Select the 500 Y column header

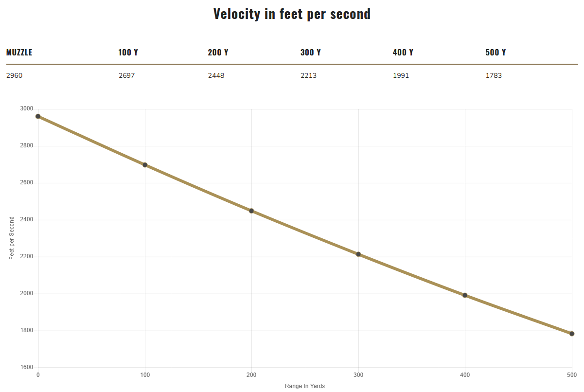pos(496,53)
